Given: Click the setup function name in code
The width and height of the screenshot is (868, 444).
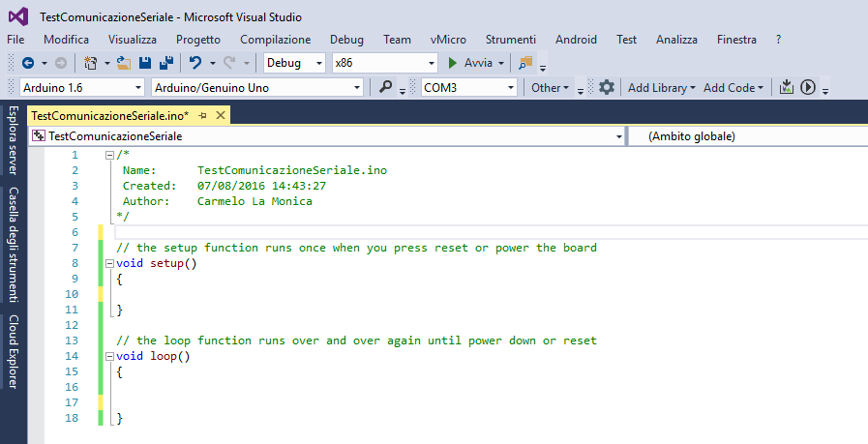Looking at the screenshot, I should (x=166, y=263).
